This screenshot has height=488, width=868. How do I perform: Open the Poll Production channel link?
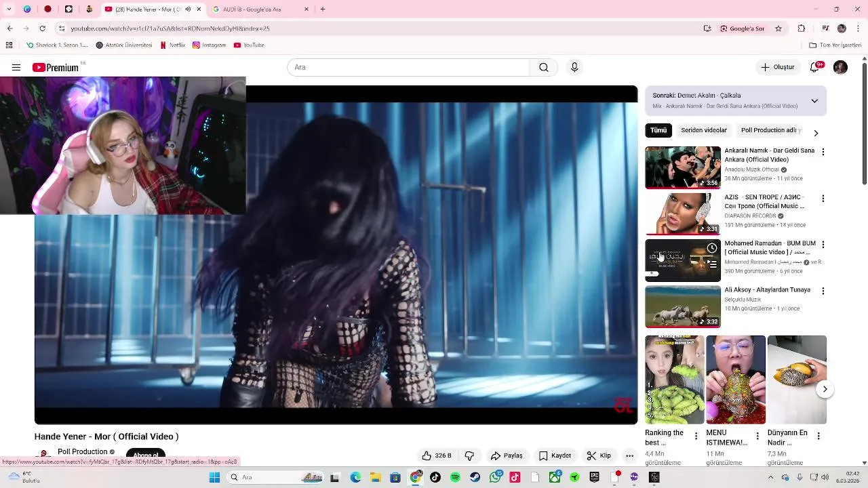point(83,451)
